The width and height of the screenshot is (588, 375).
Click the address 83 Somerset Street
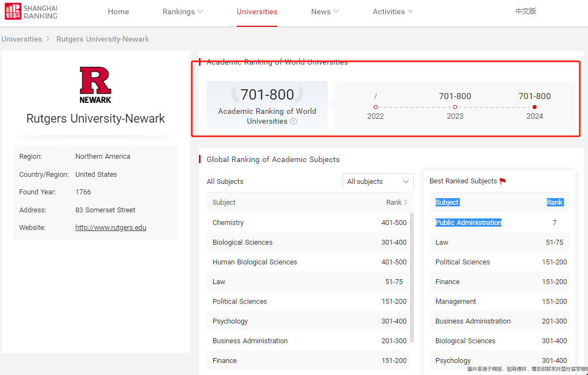pos(105,210)
